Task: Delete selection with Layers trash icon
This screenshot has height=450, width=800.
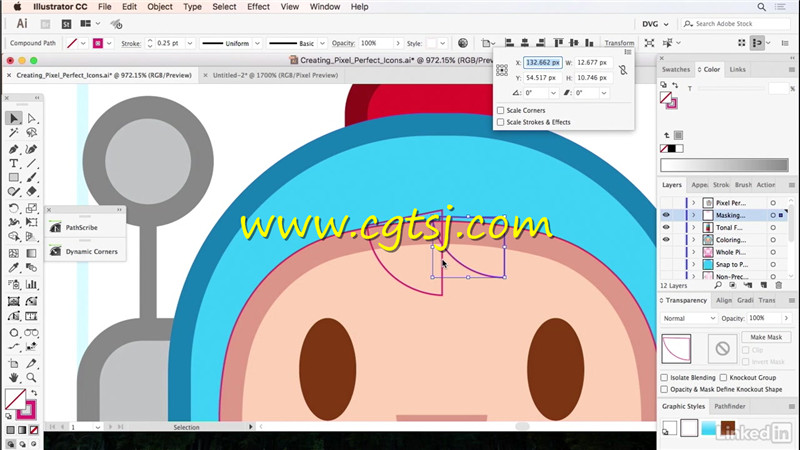Action: (x=779, y=286)
